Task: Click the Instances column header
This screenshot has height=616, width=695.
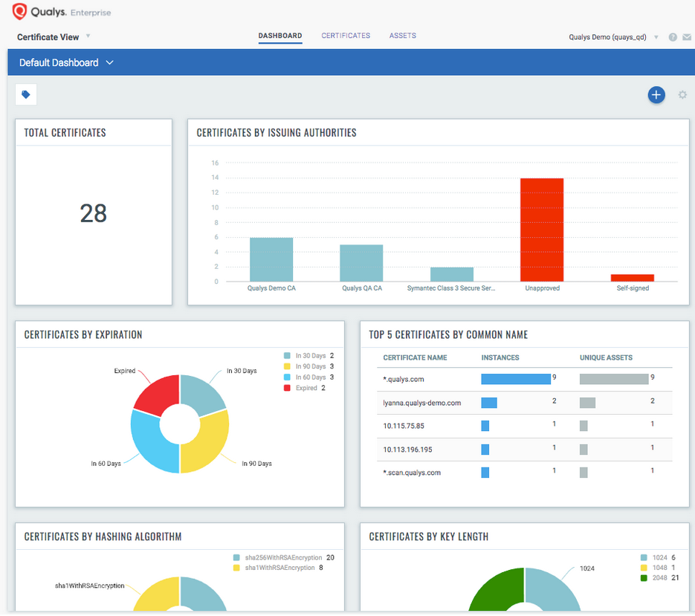Action: click(500, 357)
